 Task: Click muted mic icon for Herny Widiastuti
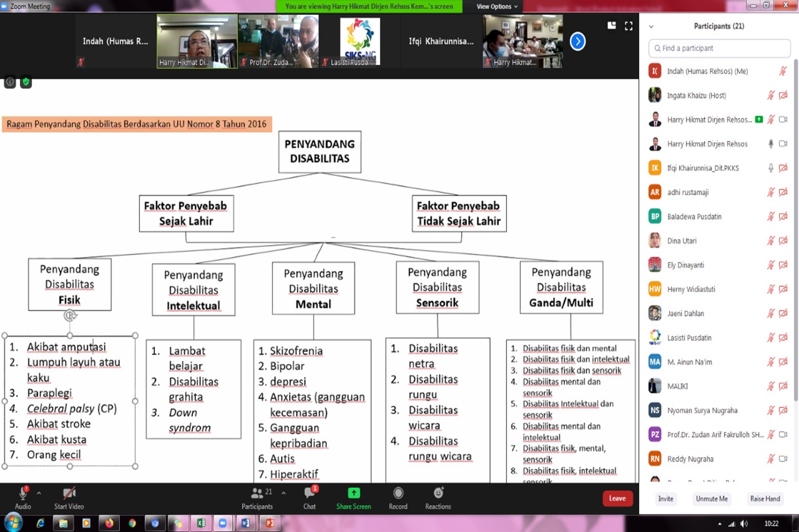[771, 289]
